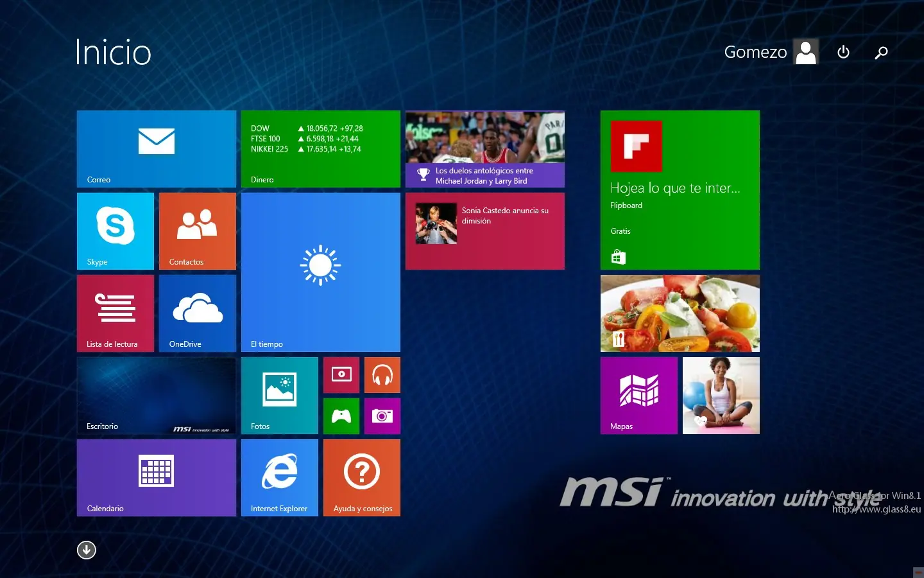Open the Mapas tile
The height and width of the screenshot is (578, 924).
[x=639, y=396]
